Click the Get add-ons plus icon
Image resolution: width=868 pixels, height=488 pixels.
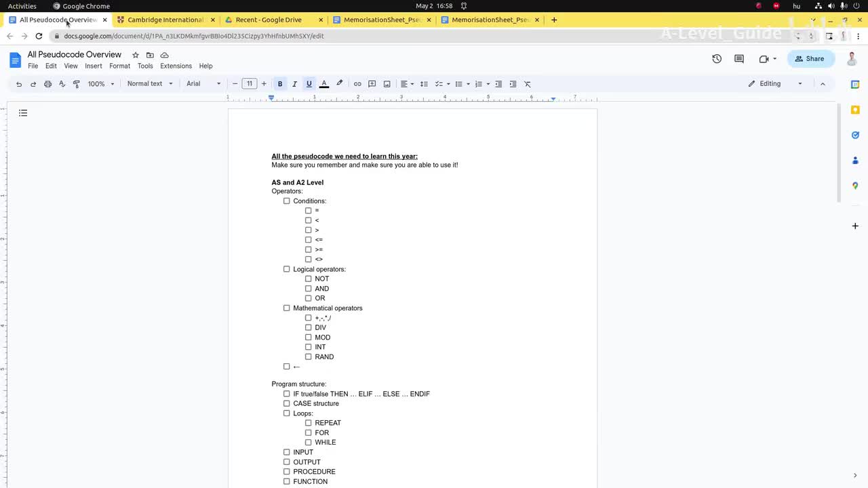click(855, 226)
